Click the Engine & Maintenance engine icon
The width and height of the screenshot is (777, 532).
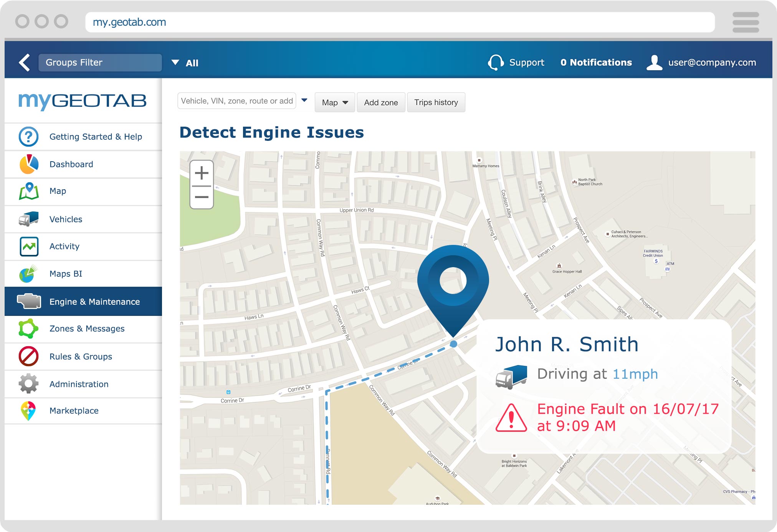pos(29,301)
